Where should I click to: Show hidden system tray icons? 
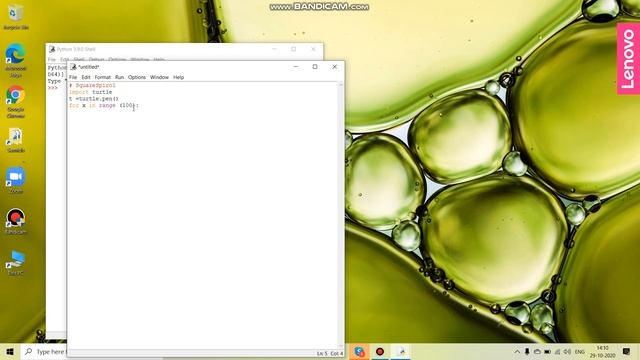pos(517,351)
